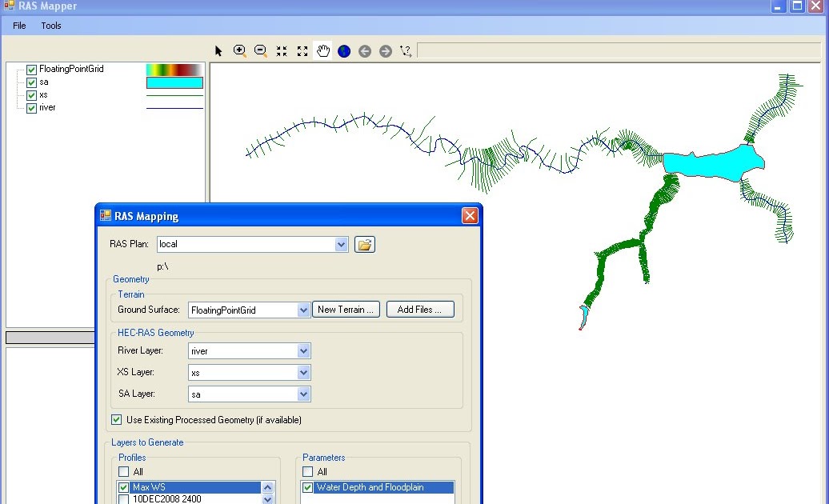Toggle the xs layer visibility

(x=30, y=94)
